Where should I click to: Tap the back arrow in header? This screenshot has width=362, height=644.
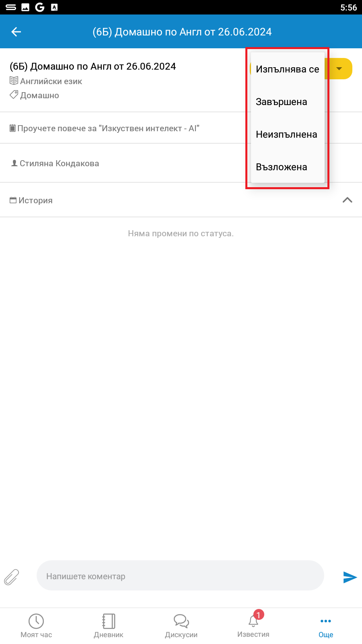[16, 32]
